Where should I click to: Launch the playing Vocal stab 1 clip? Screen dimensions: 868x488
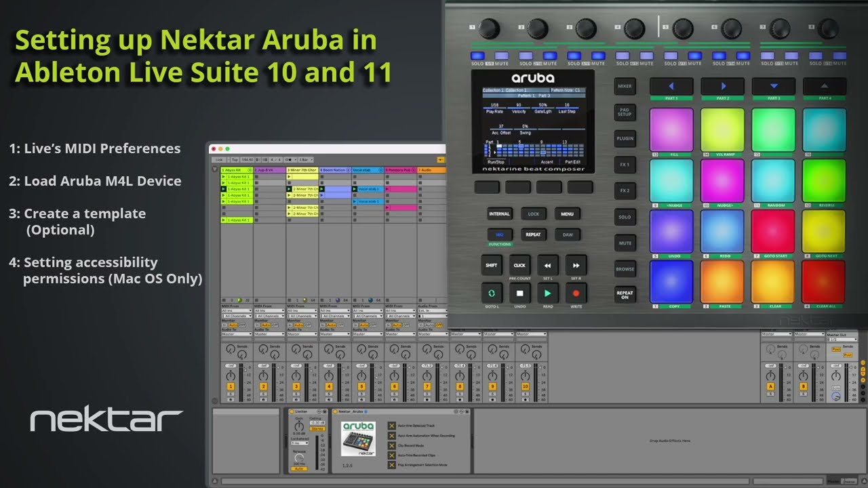pyautogui.click(x=355, y=189)
